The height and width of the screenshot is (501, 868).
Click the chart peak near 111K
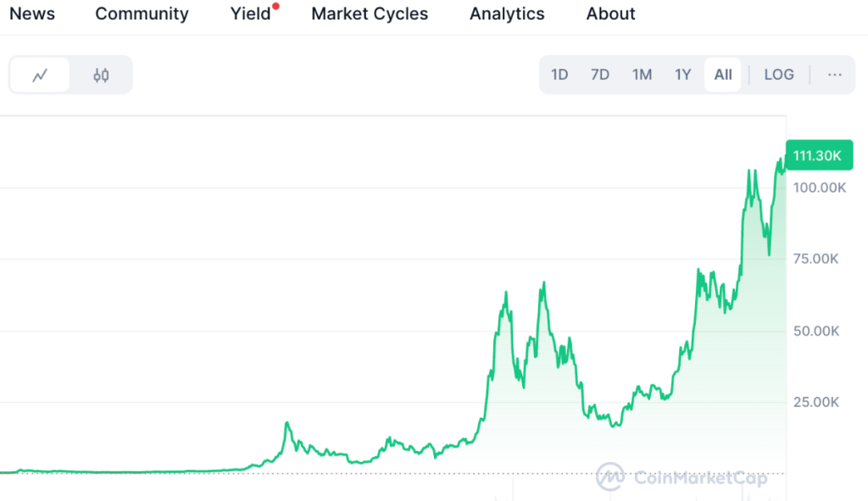[x=781, y=159]
